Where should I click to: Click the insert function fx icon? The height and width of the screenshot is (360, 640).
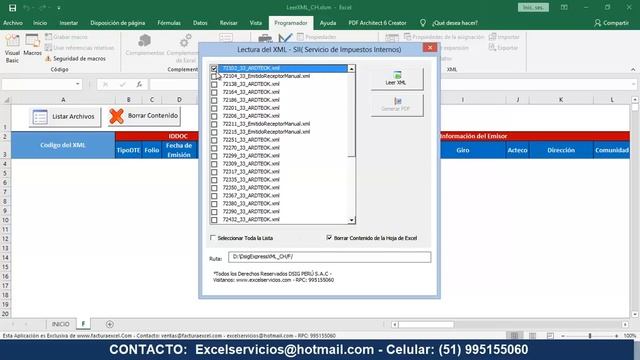tap(139, 84)
